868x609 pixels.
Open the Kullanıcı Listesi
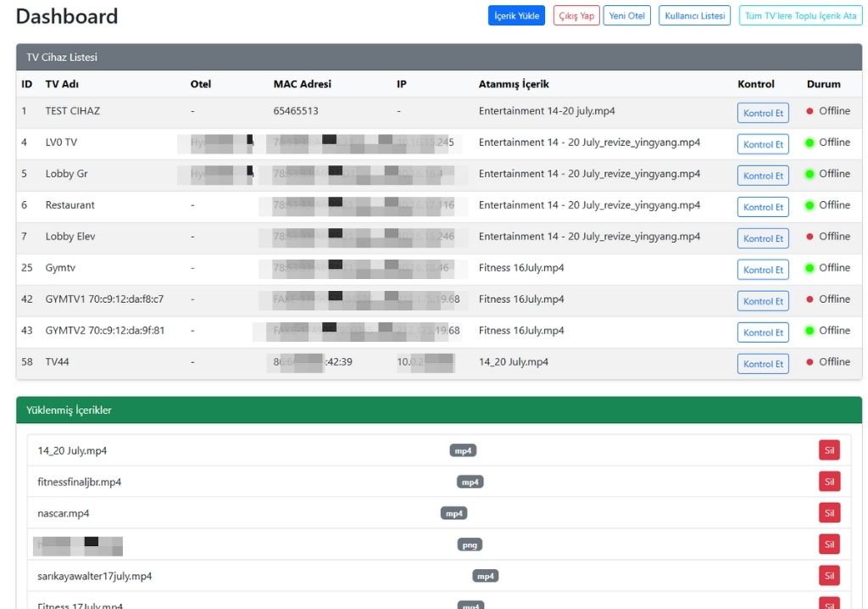693,15
